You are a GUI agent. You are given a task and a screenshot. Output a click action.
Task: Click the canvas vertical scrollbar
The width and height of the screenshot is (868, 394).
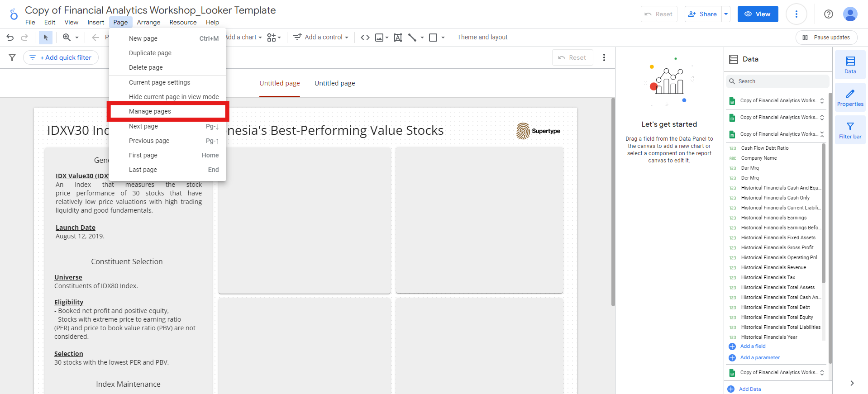point(613,202)
